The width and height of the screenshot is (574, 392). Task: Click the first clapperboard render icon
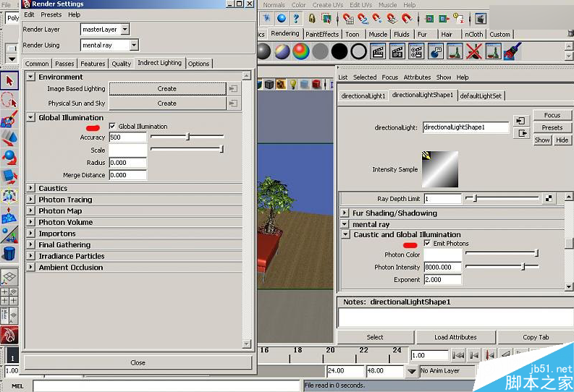coord(378,51)
